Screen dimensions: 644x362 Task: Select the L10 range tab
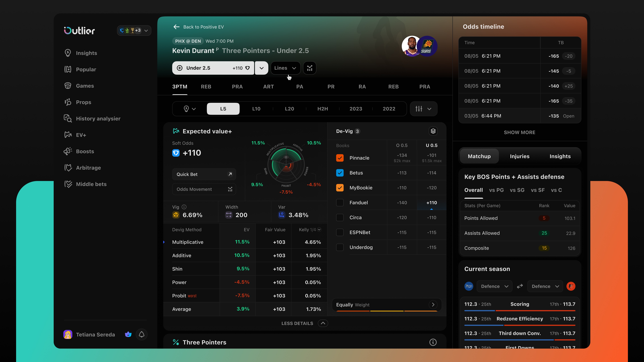tap(256, 109)
